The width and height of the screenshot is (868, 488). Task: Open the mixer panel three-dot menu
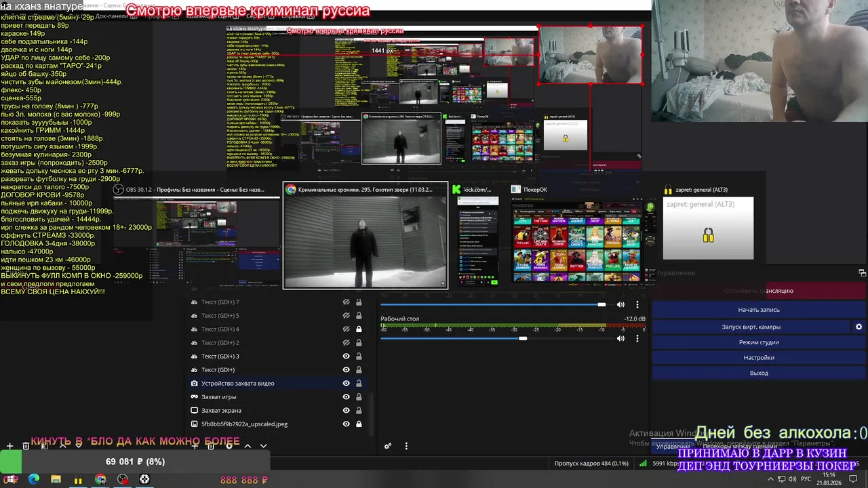point(406,446)
